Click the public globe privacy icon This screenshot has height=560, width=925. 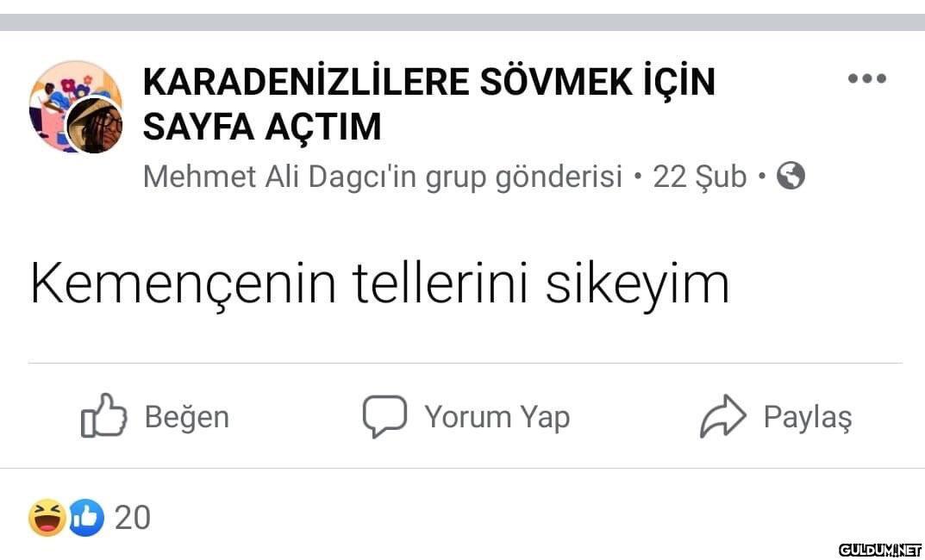tap(791, 176)
